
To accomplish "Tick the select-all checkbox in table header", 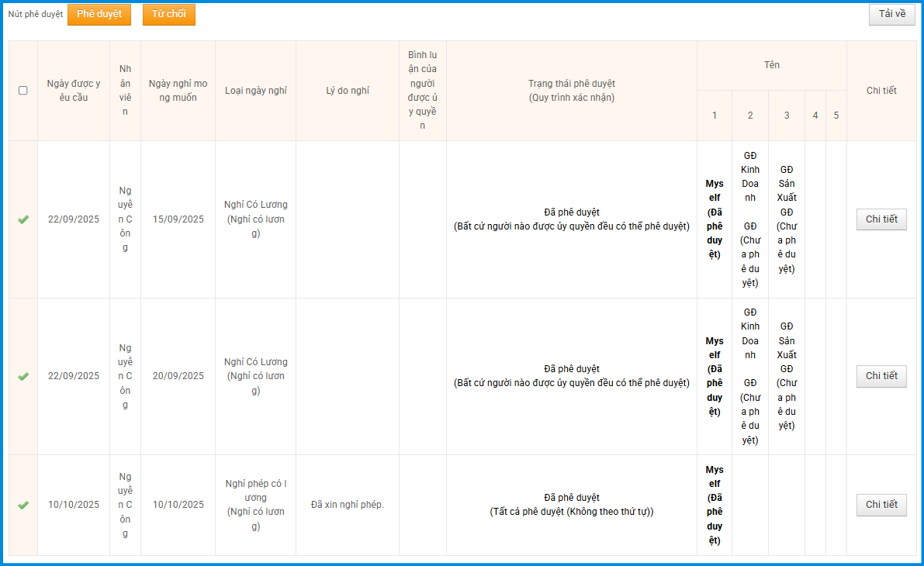I will (23, 91).
